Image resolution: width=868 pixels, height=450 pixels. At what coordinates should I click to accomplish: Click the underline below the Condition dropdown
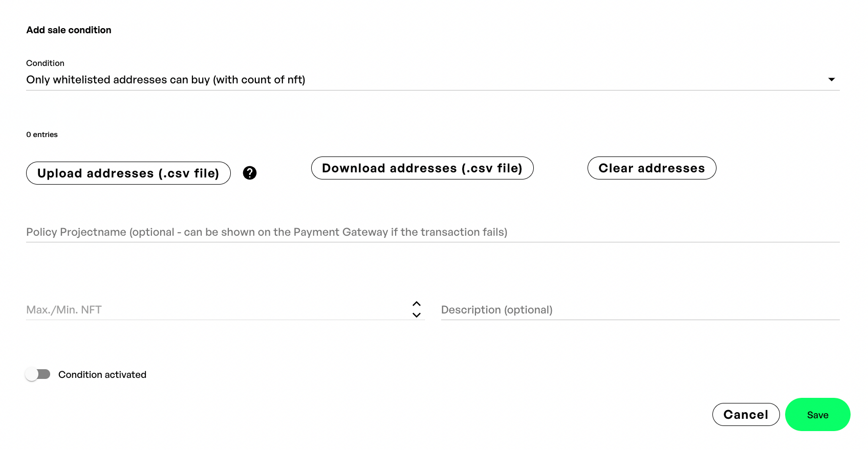432,91
